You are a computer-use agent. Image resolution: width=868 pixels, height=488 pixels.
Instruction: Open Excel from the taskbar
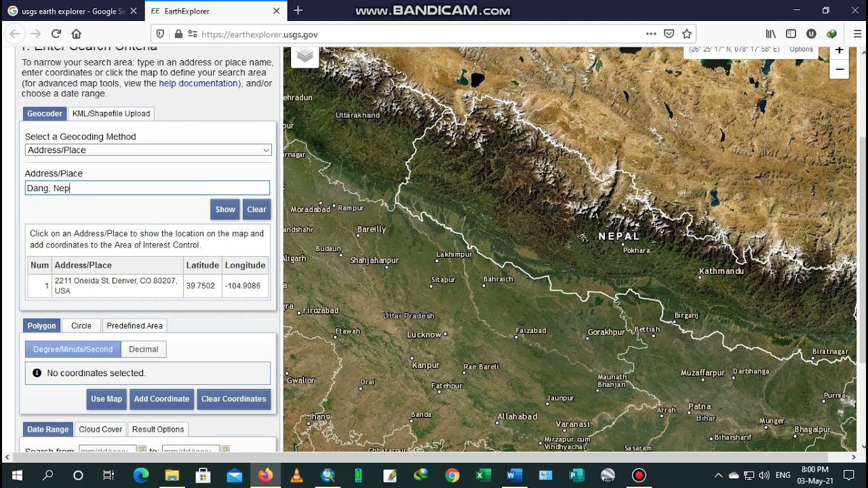[x=483, y=475]
